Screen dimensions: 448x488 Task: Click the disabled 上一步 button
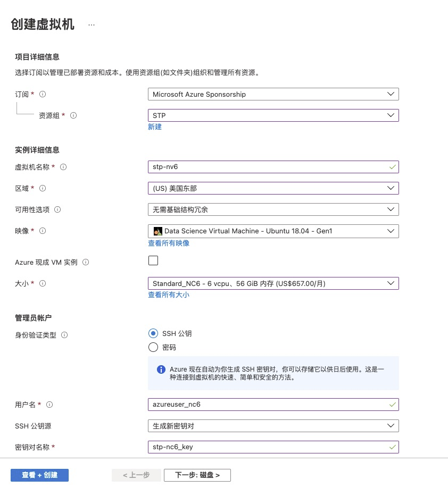tap(136, 475)
